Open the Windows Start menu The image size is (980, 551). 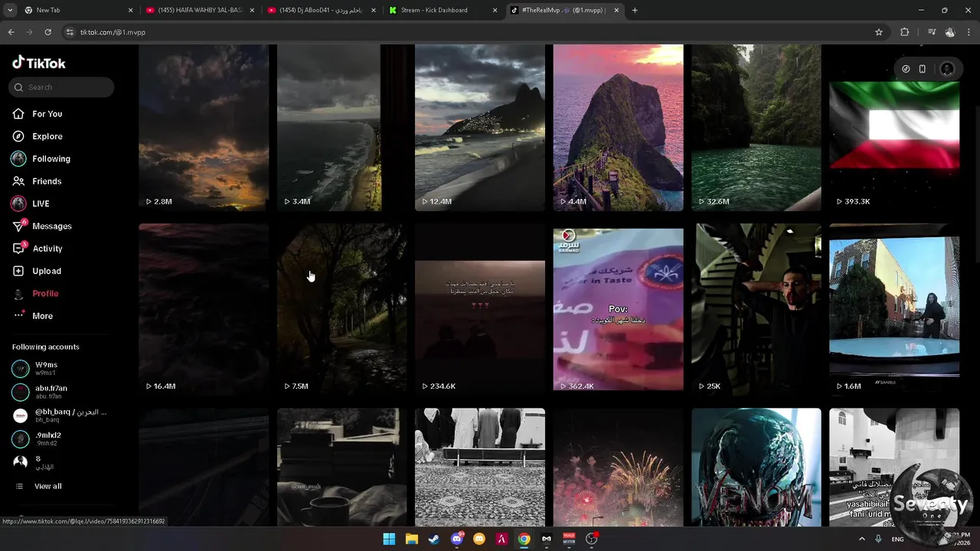pos(389,539)
